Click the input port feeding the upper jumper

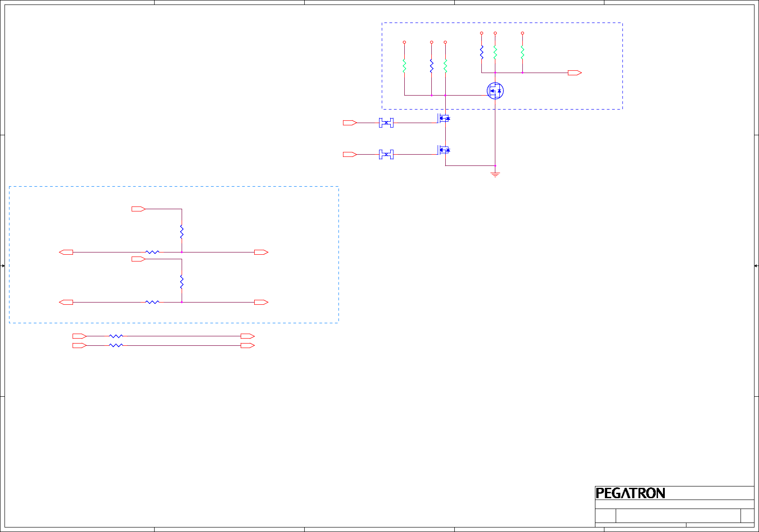(x=350, y=123)
